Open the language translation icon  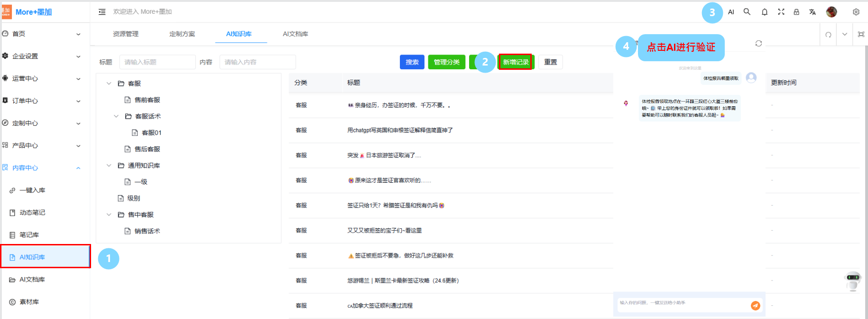(813, 12)
